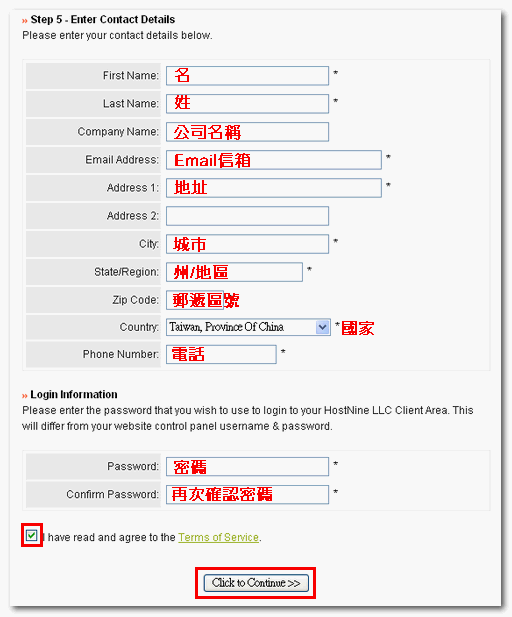Select the Confirm Password field
This screenshot has height=617, width=512.
(247, 494)
